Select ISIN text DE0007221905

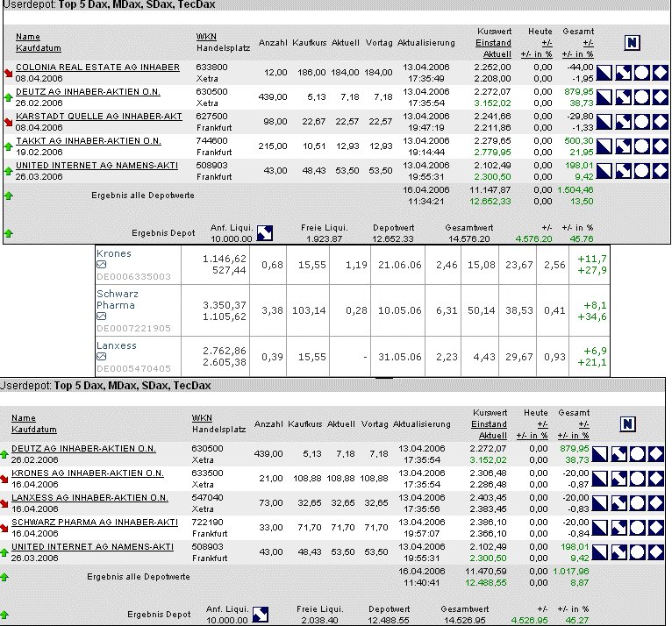point(133,329)
